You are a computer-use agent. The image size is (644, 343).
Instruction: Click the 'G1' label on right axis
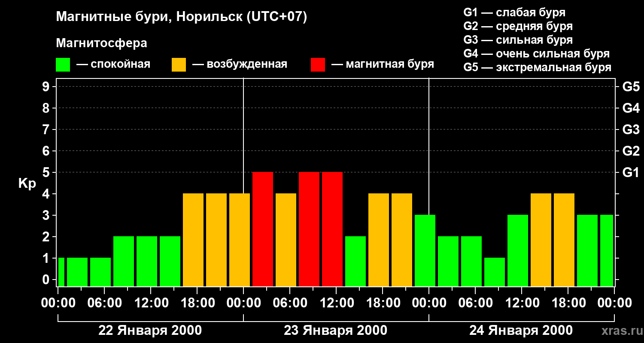pos(631,172)
